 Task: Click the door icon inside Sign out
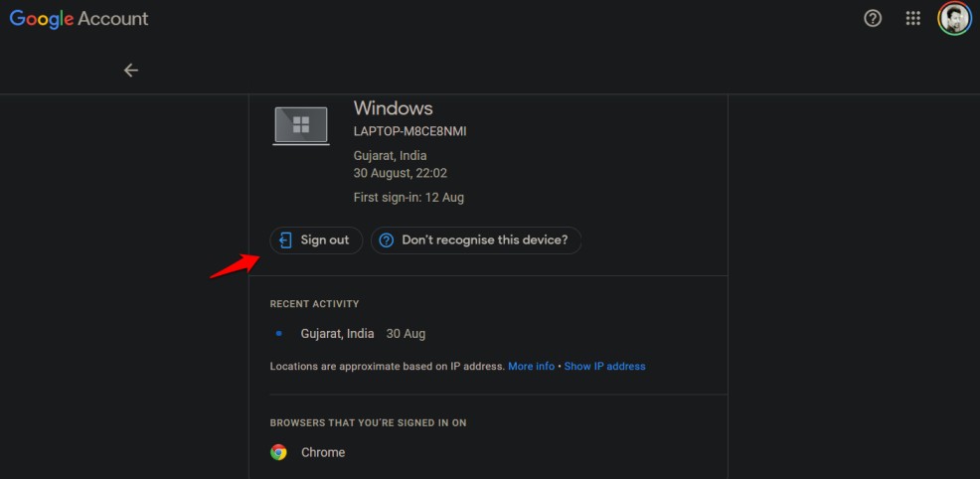[285, 240]
